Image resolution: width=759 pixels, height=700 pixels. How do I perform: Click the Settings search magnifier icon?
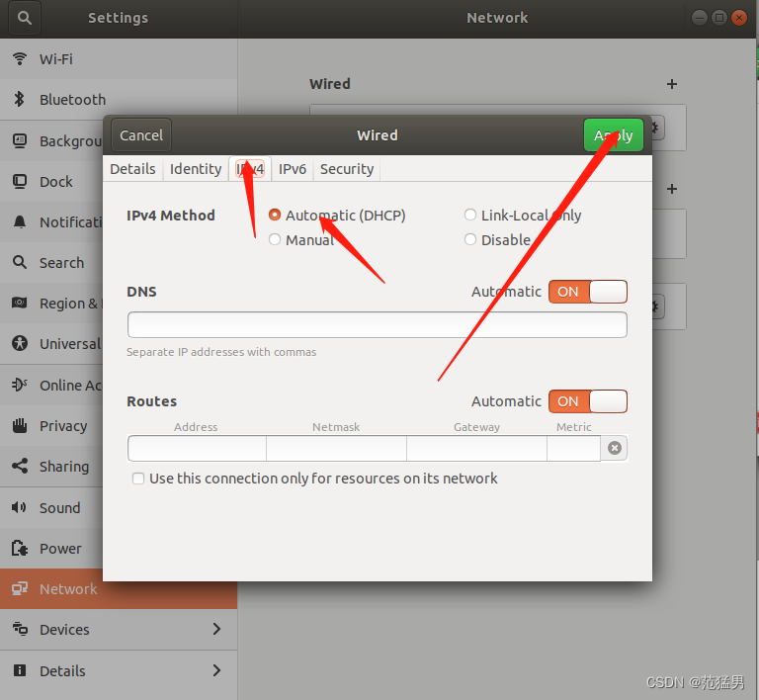point(24,18)
